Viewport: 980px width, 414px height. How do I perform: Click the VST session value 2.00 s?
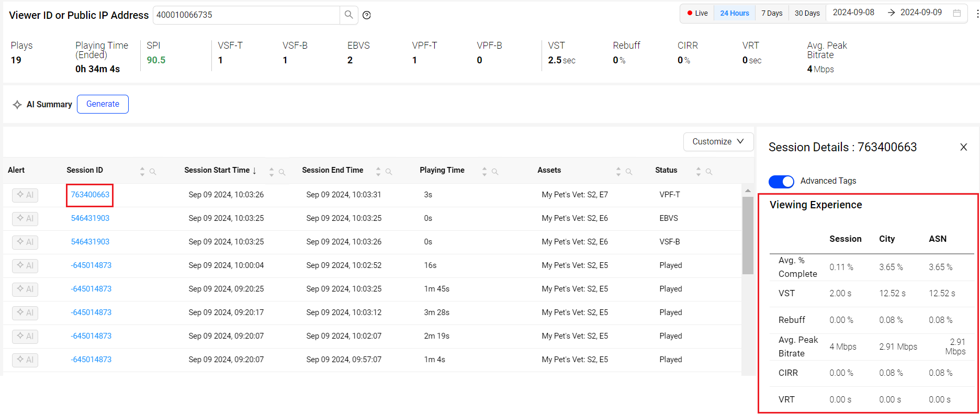point(840,294)
